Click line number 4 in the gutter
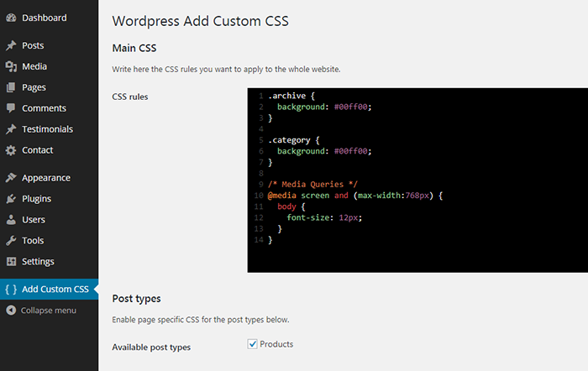588x371 pixels. coord(261,129)
